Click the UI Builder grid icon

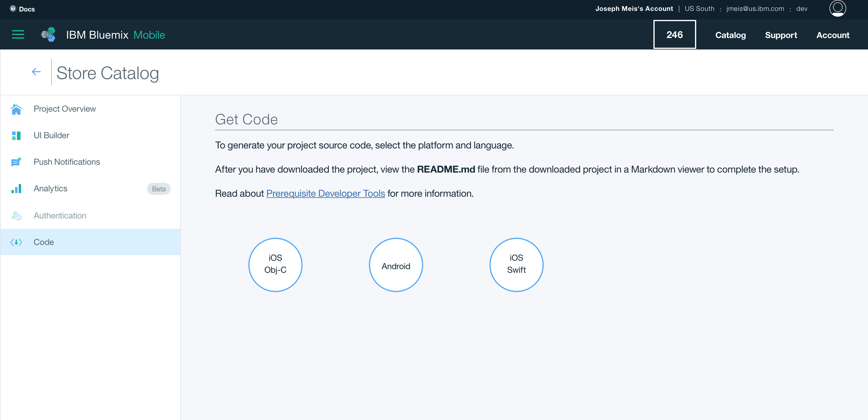pyautogui.click(x=16, y=135)
